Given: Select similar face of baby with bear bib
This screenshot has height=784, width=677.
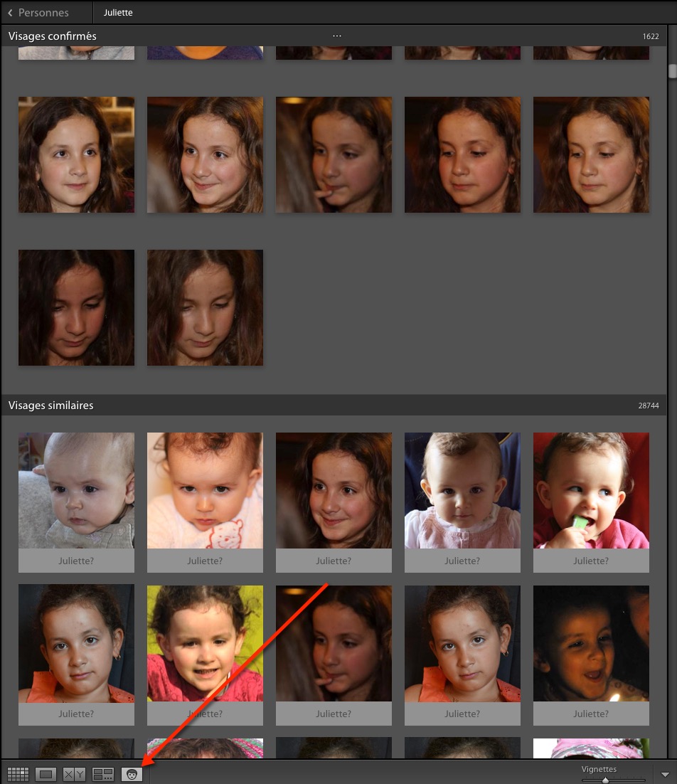Looking at the screenshot, I should point(205,490).
